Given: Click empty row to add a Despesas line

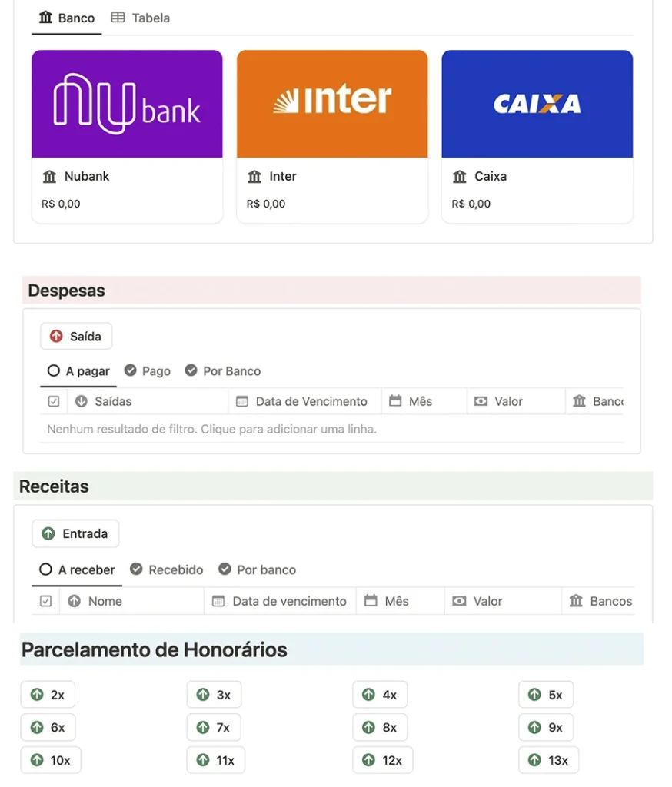Looking at the screenshot, I should coord(331,429).
